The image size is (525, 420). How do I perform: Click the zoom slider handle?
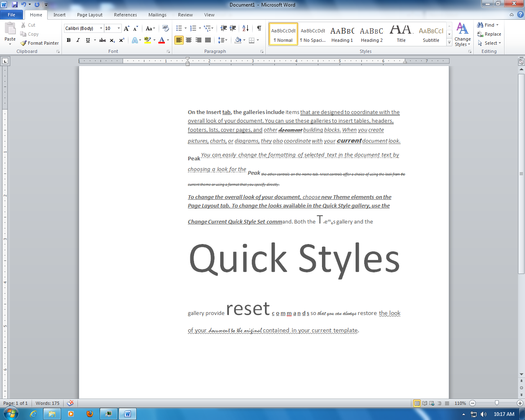tap(497, 403)
